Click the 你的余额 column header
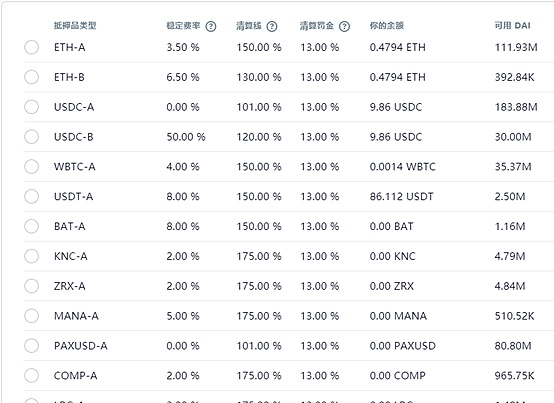Screen dimensions: 554x403 pyautogui.click(x=387, y=25)
